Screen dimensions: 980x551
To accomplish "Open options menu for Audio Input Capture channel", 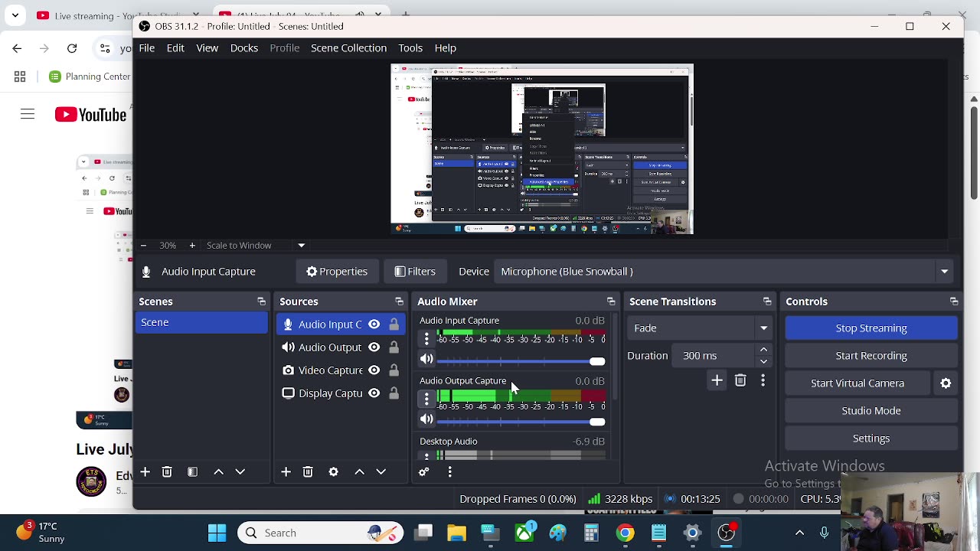I will click(426, 338).
